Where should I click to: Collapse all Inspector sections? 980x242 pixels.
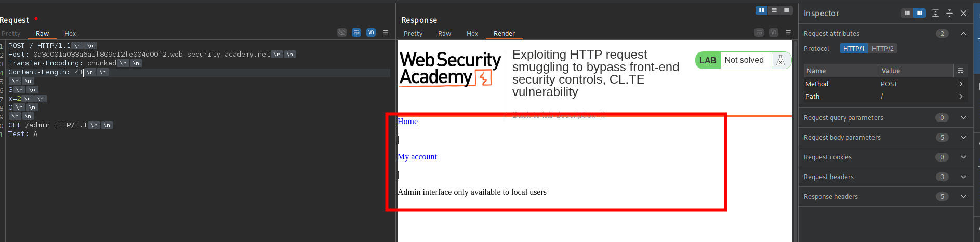[x=949, y=14]
